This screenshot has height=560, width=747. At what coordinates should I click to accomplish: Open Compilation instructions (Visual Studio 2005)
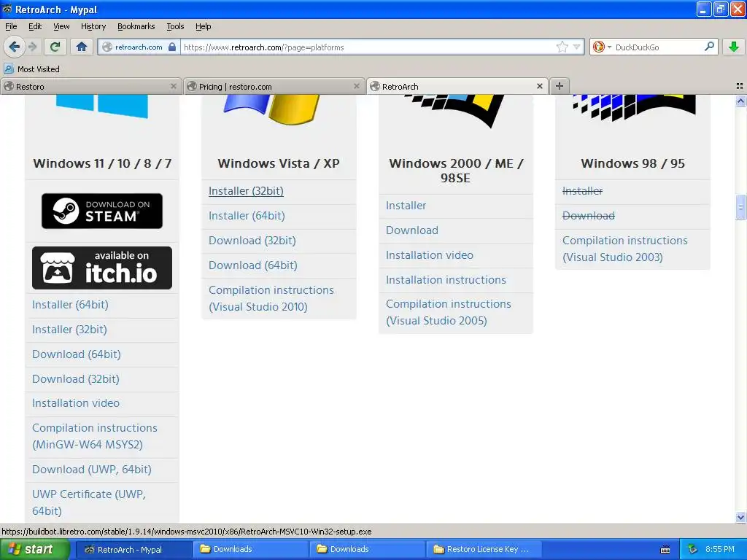449,312
